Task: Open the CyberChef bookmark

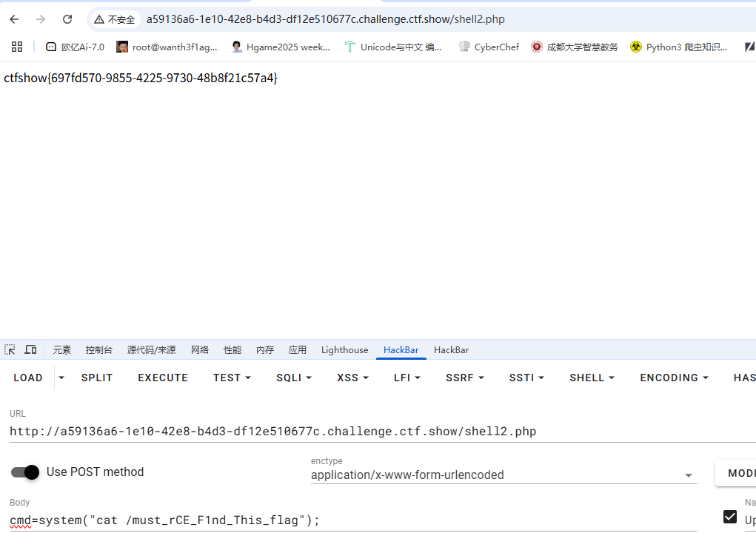Action: click(489, 47)
